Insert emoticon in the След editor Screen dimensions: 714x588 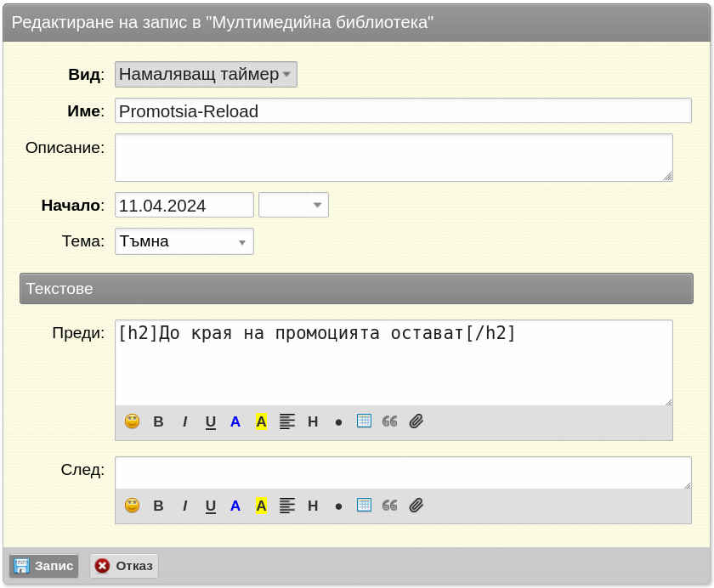(x=132, y=506)
